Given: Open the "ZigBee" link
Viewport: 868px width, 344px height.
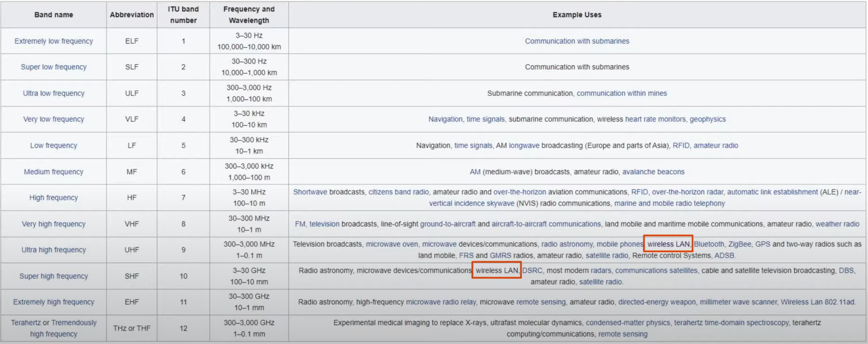Looking at the screenshot, I should click(x=739, y=244).
